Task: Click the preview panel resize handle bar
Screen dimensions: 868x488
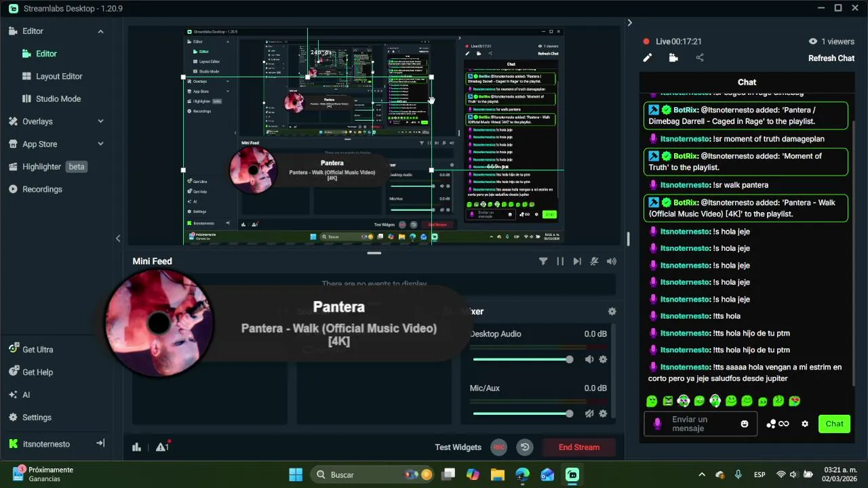Action: pos(374,253)
